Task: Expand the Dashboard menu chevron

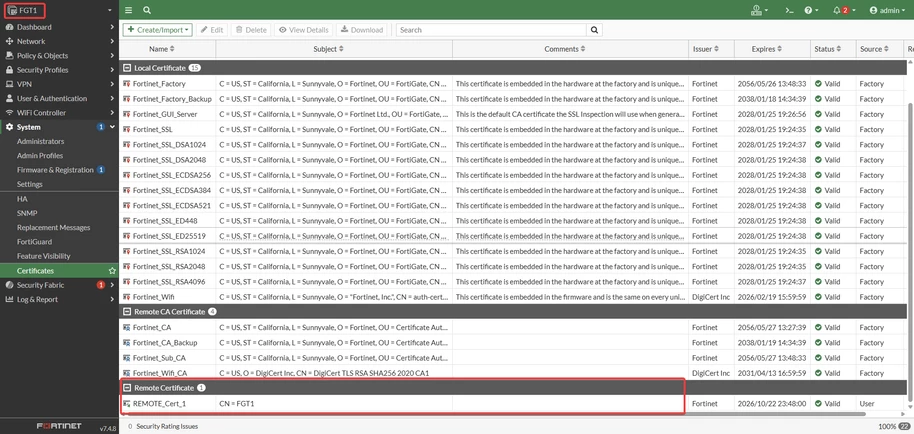Action: 112,27
